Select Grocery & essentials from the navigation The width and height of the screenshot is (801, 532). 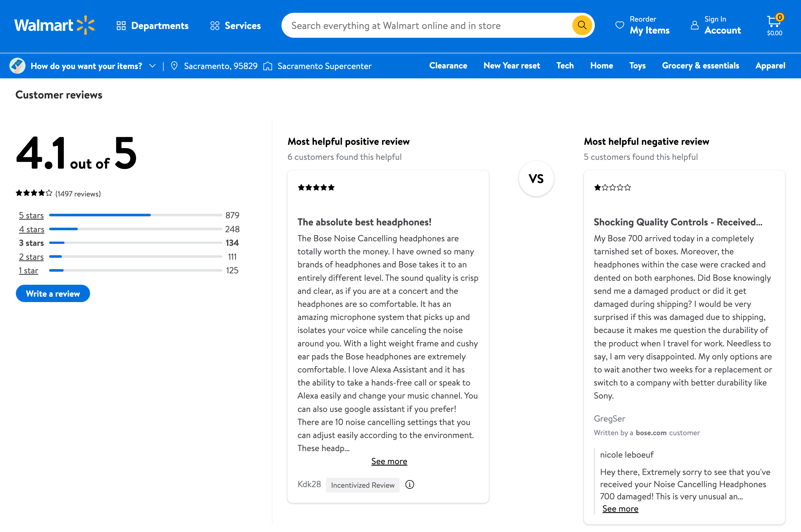pos(700,66)
